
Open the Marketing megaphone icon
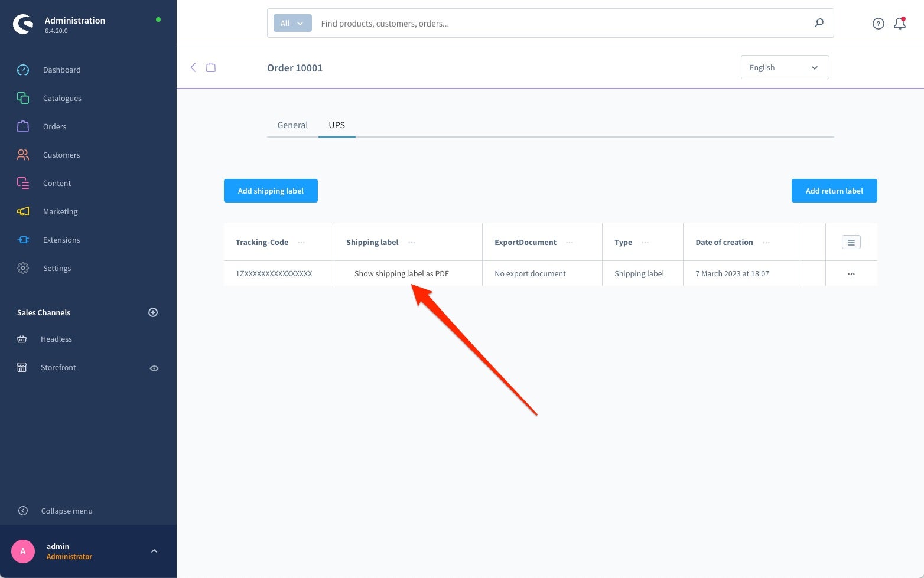click(x=23, y=211)
